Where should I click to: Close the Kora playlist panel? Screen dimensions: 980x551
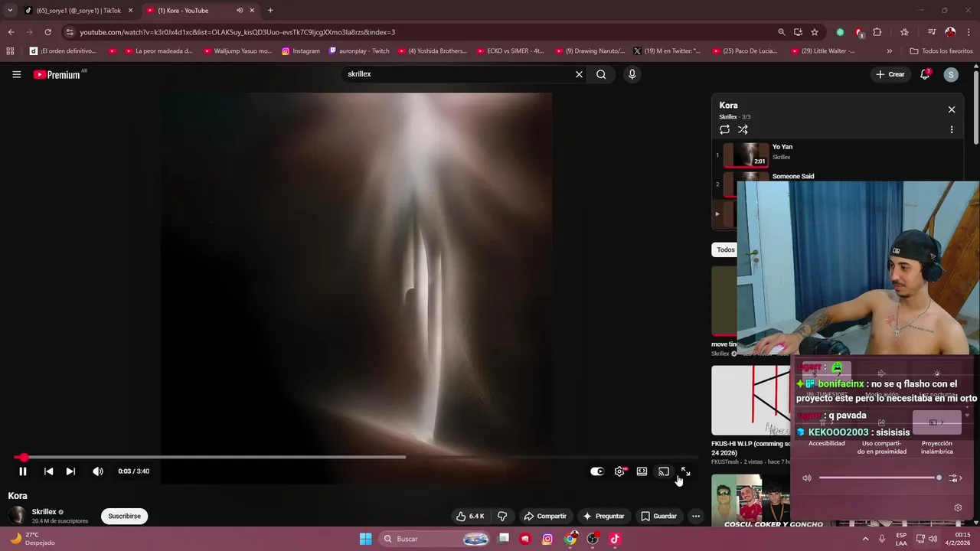pos(952,109)
